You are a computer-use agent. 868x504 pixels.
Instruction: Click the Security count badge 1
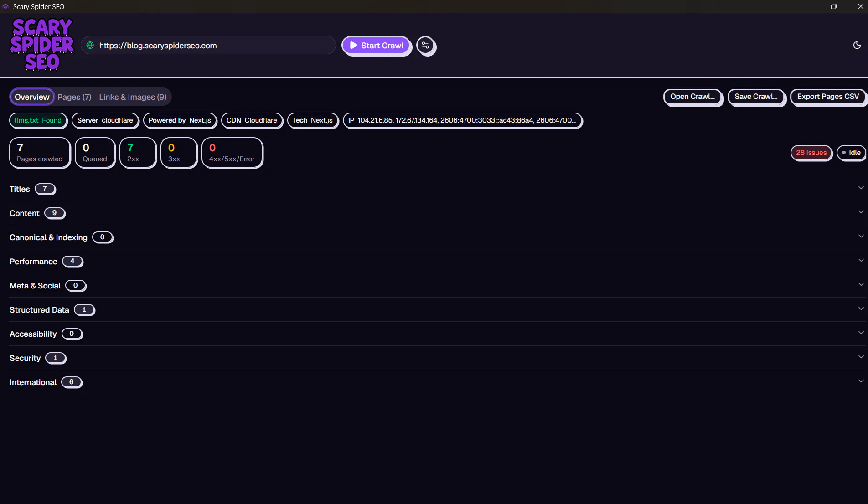56,358
